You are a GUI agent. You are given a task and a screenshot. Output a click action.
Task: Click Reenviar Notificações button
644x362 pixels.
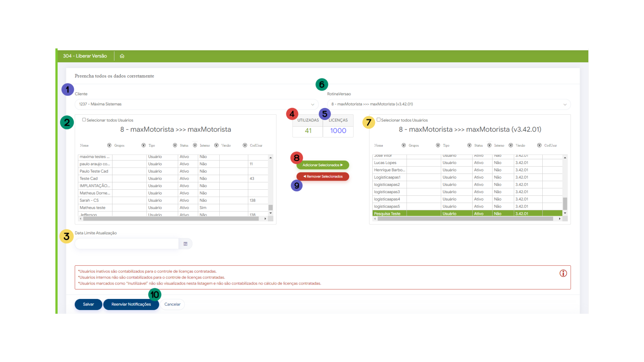click(x=131, y=304)
